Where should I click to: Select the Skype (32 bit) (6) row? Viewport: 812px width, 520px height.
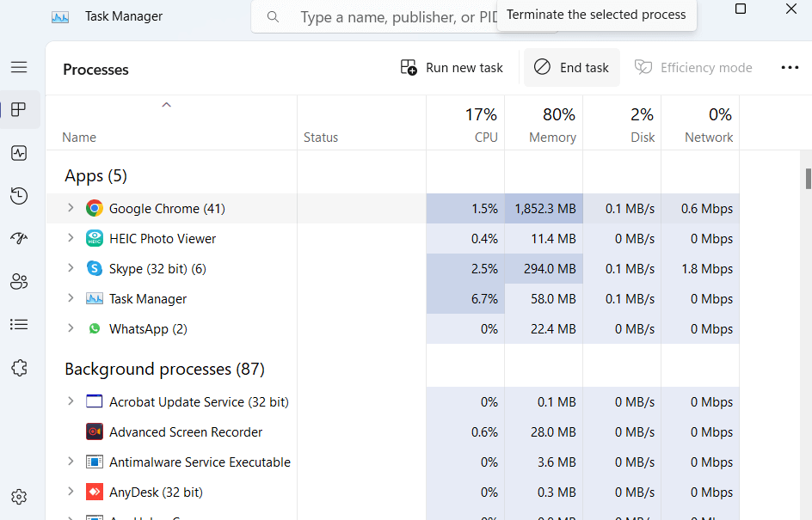point(392,268)
